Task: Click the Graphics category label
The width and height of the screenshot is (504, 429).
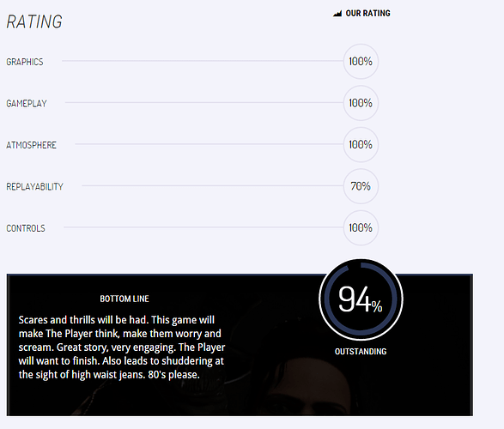Action: (x=25, y=62)
